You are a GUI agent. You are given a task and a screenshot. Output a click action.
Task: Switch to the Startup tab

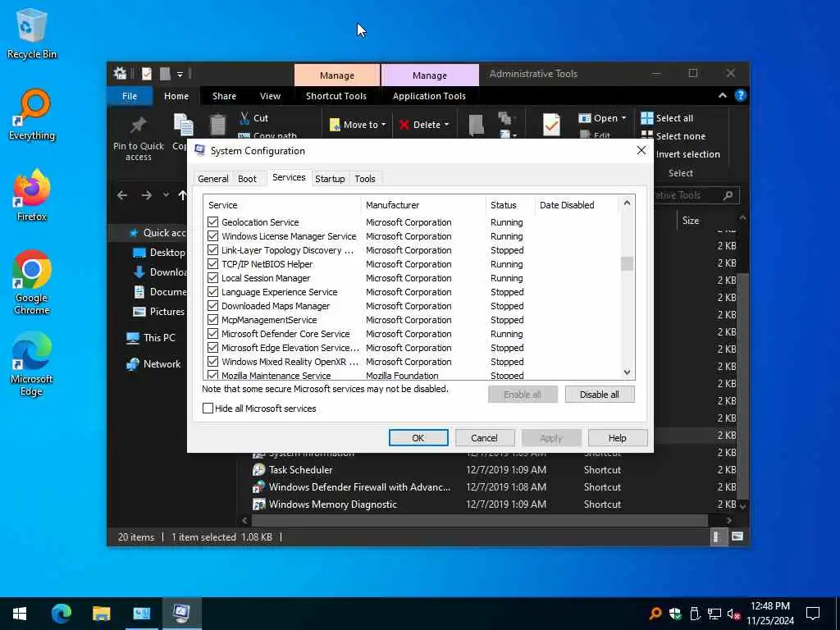(x=330, y=178)
